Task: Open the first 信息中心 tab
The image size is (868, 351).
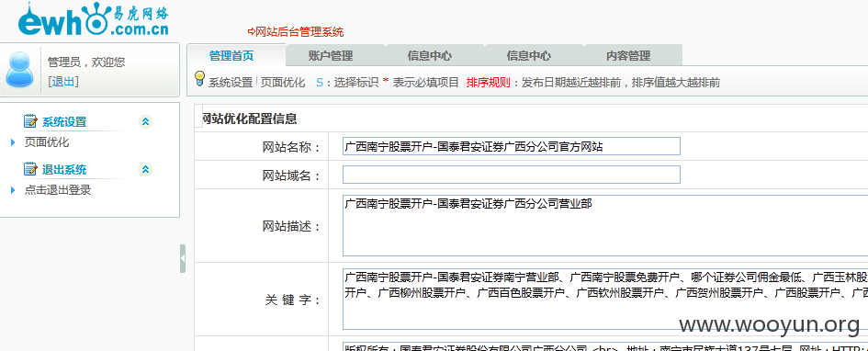Action: pos(430,55)
